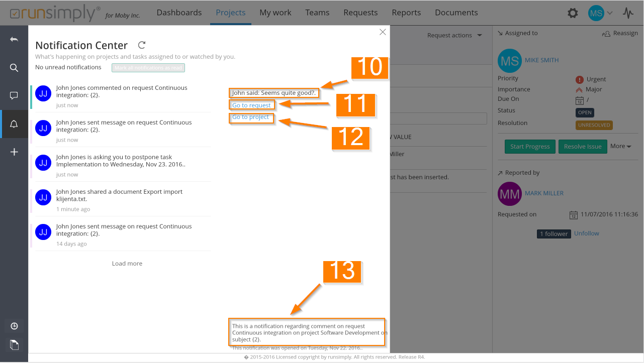Open the Request actions dropdown

(x=454, y=35)
